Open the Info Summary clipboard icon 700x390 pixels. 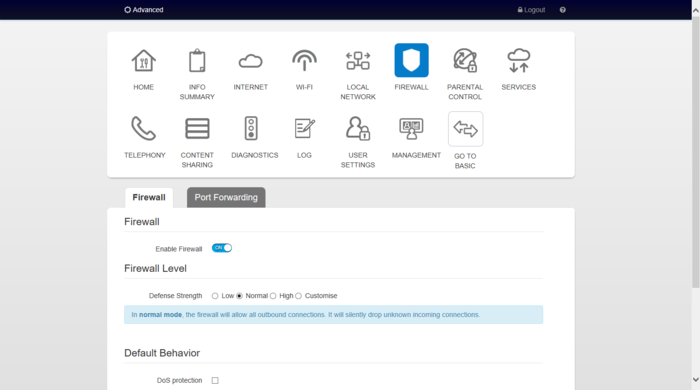pos(197,61)
